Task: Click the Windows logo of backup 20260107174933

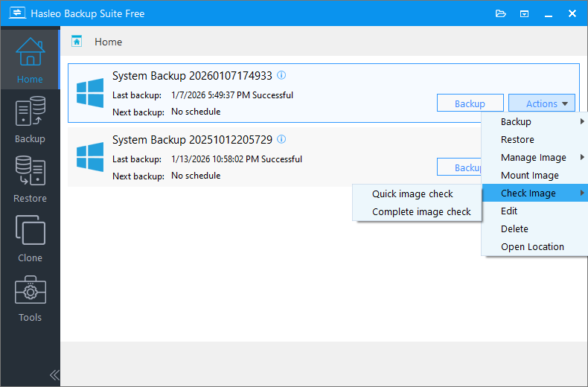Action: pos(90,93)
